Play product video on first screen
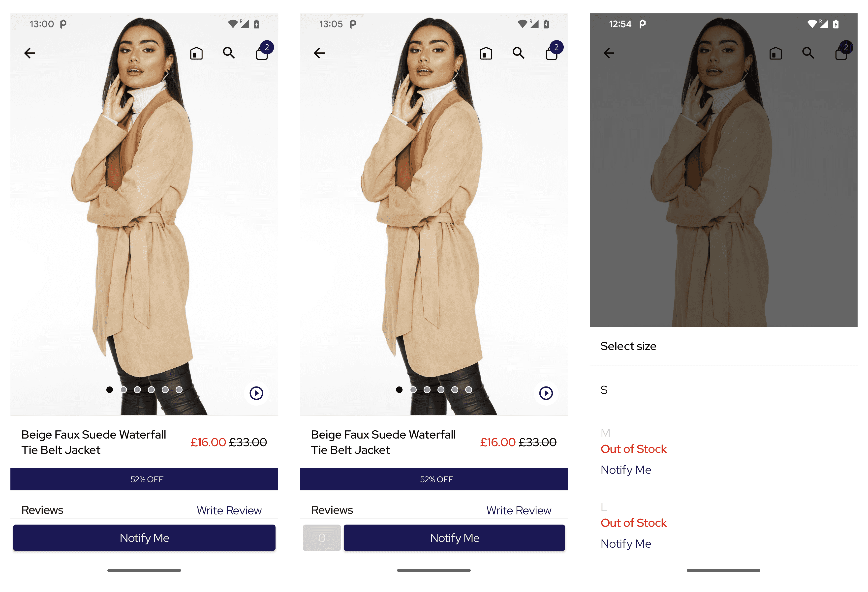 [x=257, y=393]
